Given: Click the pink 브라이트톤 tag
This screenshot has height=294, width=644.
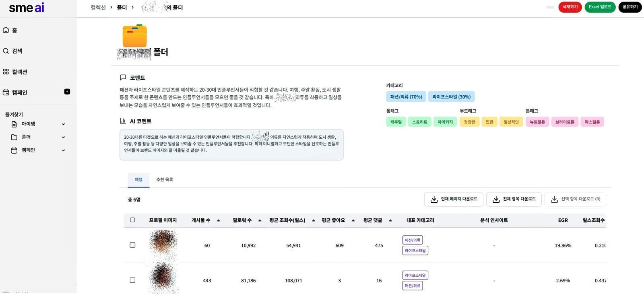Looking at the screenshot, I should point(565,122).
